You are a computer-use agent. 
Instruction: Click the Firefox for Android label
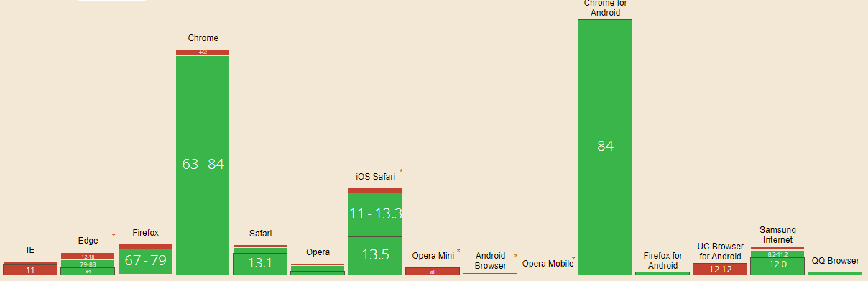point(662,261)
